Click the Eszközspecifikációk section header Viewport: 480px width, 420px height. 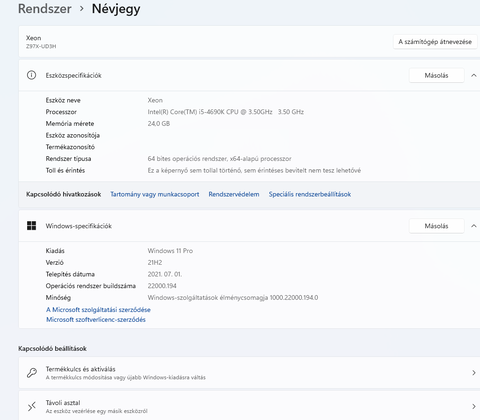tap(249, 75)
